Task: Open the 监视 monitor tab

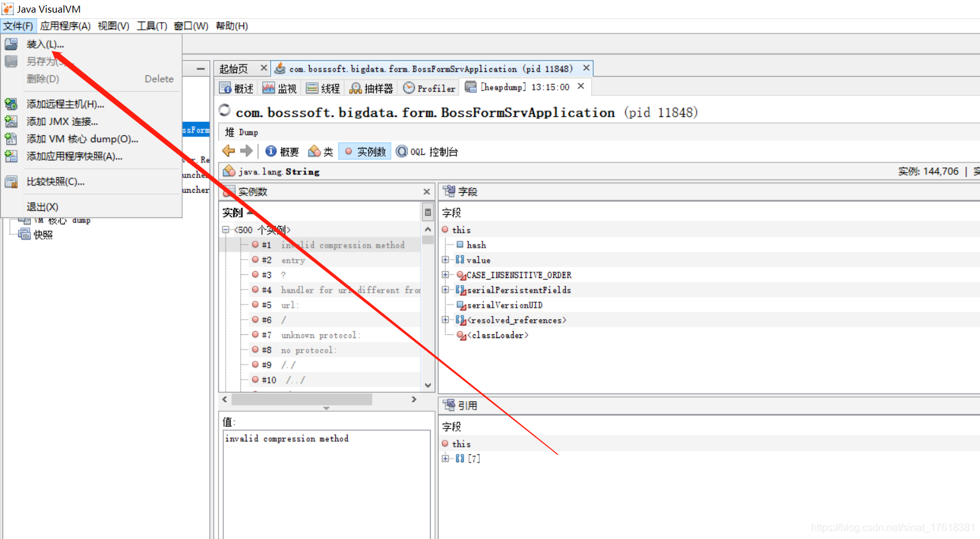Action: click(280, 88)
